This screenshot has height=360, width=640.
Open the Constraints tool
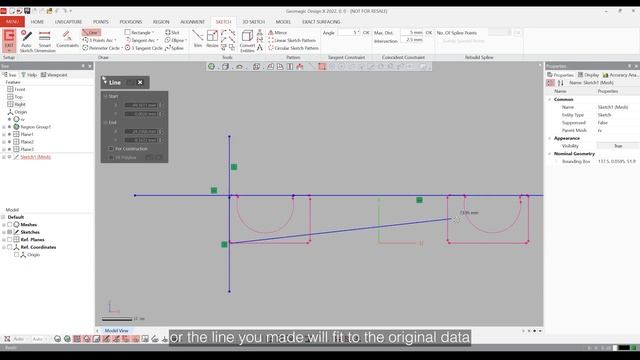tap(67, 39)
